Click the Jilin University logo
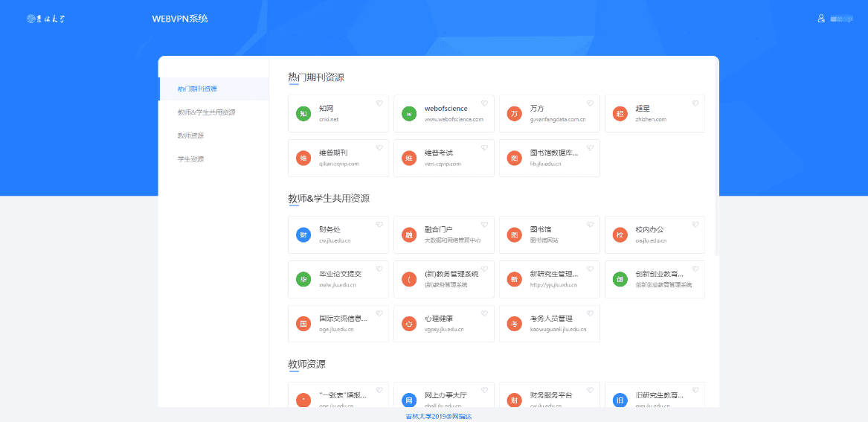The width and height of the screenshot is (868, 422). click(x=46, y=19)
